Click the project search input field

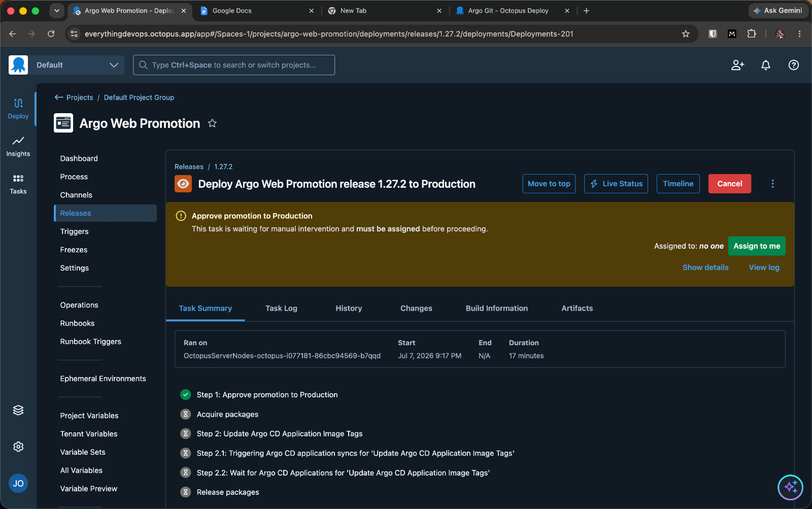pyautogui.click(x=234, y=65)
